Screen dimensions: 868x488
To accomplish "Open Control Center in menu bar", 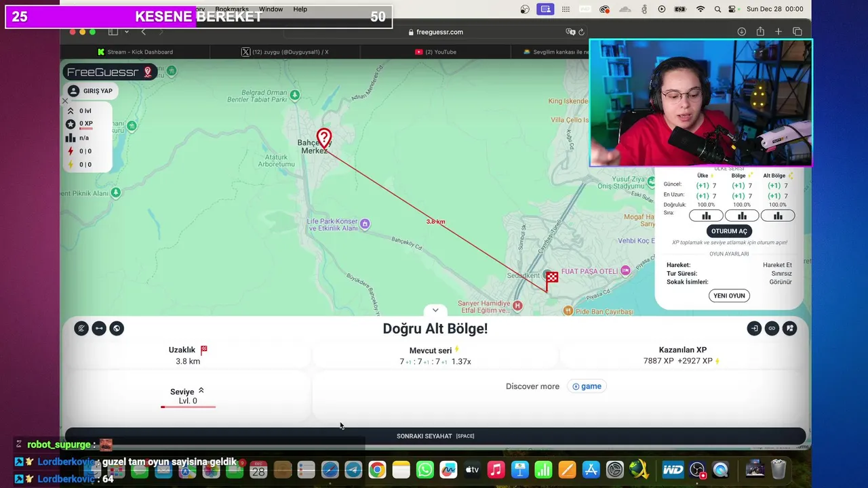I will point(732,9).
